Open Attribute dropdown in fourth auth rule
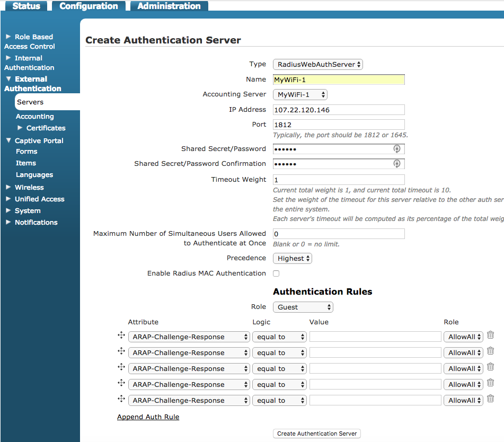Screen dimensions: 504x442 tap(189, 385)
